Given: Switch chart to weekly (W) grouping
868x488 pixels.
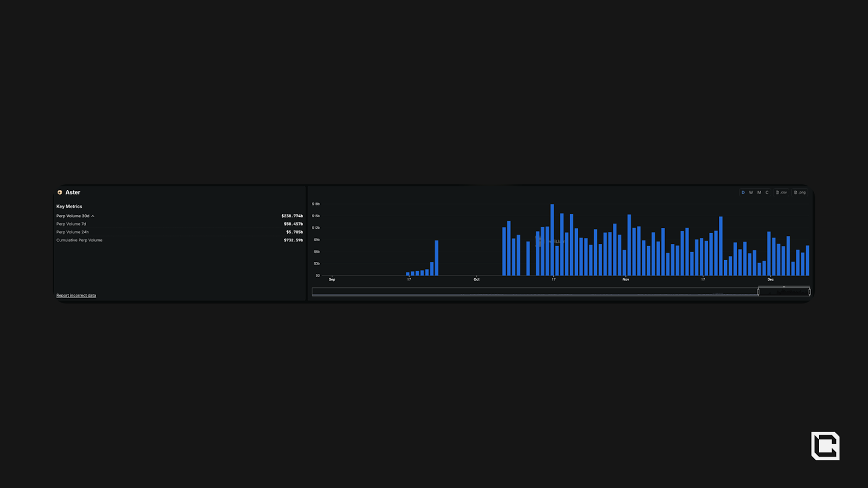Looking at the screenshot, I should pyautogui.click(x=751, y=192).
